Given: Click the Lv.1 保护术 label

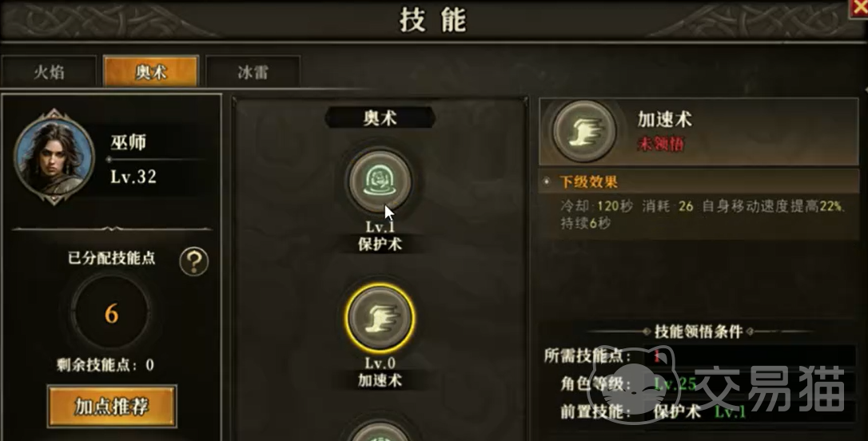Looking at the screenshot, I should tap(380, 236).
